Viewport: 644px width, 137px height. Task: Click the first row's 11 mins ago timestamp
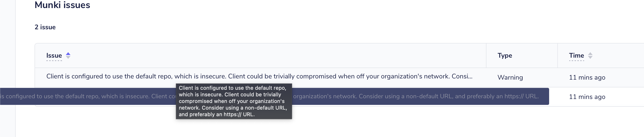point(587,77)
